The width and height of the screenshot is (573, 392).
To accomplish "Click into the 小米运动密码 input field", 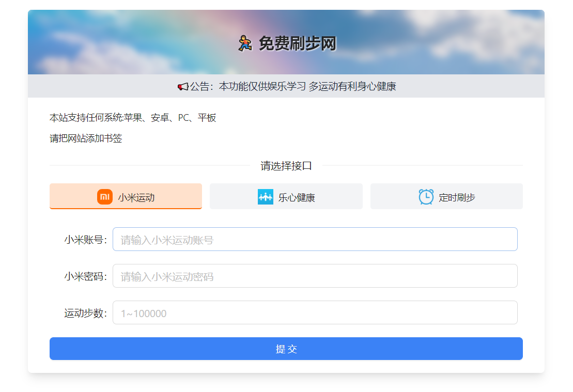I will tap(315, 276).
